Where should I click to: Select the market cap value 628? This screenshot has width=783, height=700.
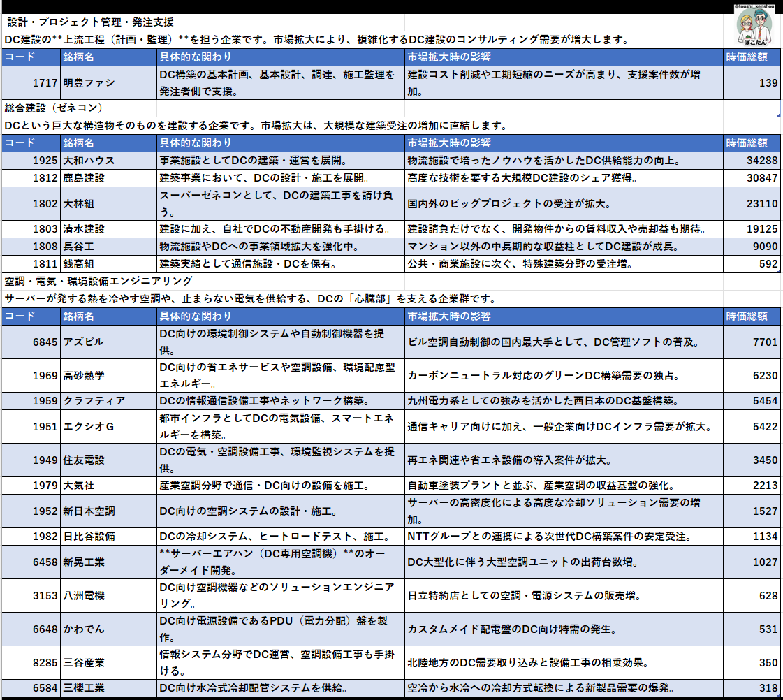[x=752, y=596]
